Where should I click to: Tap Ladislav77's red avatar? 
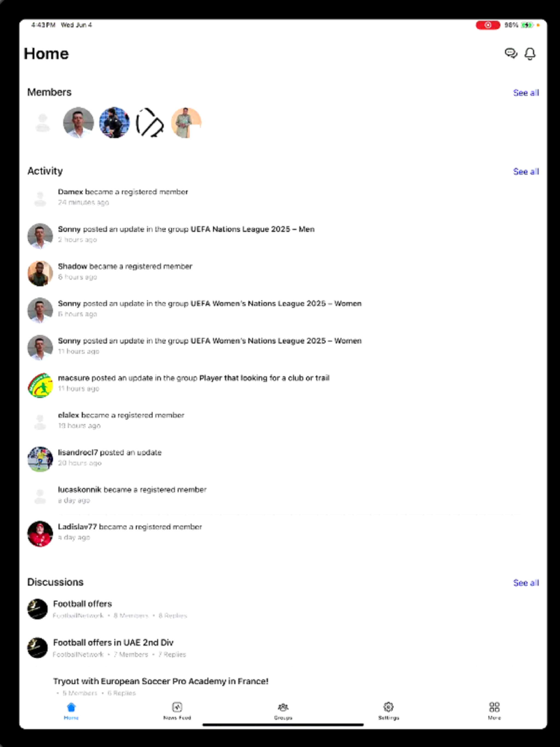tap(40, 534)
